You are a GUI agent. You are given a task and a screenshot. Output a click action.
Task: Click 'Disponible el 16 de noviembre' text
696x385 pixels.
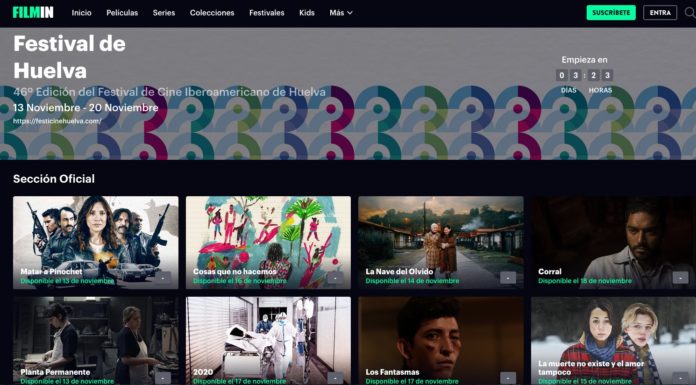pos(240,281)
